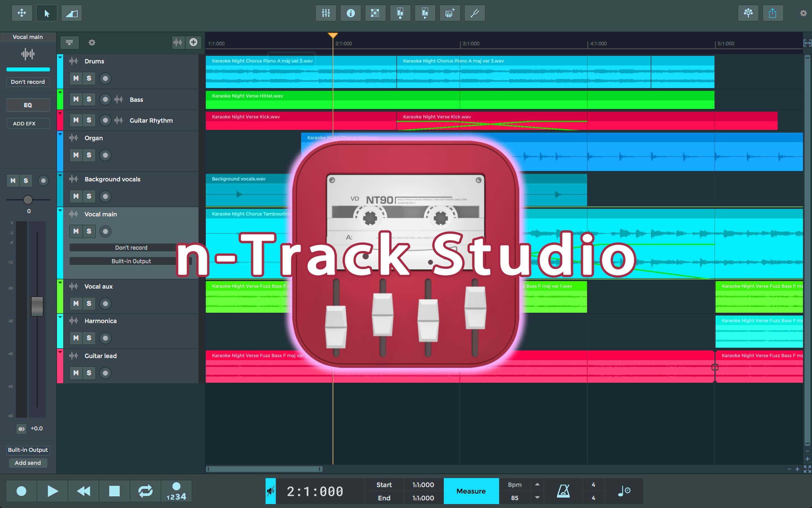
Task: Solo the Harmonica track
Action: point(89,338)
